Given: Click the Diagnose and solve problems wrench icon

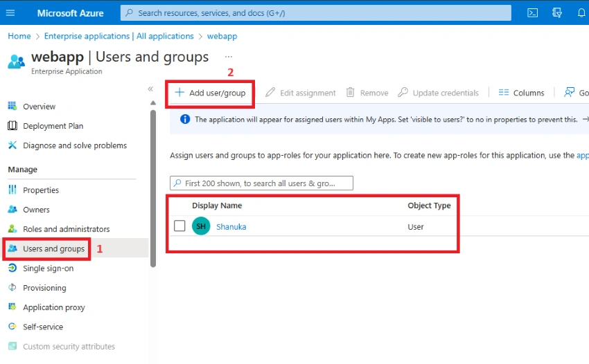Looking at the screenshot, I should 12,145.
